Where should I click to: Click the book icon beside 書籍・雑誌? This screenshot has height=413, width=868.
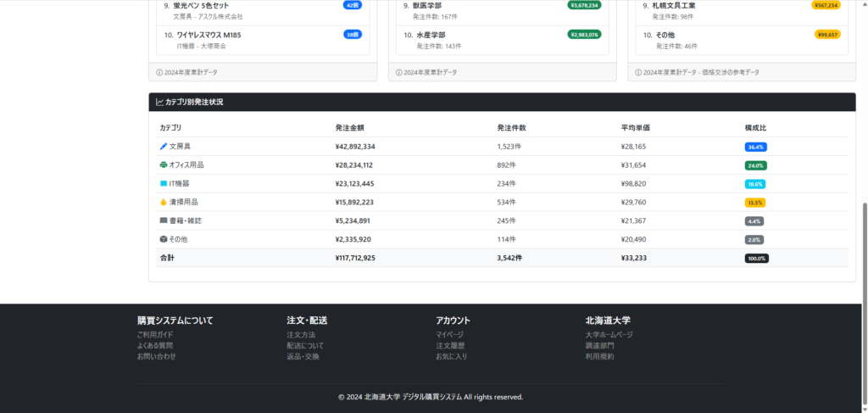click(164, 221)
